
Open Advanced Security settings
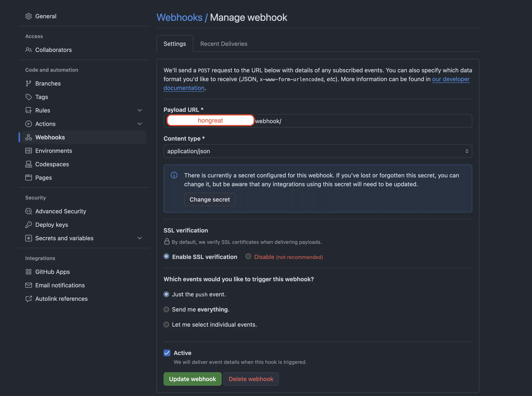coord(84,211)
